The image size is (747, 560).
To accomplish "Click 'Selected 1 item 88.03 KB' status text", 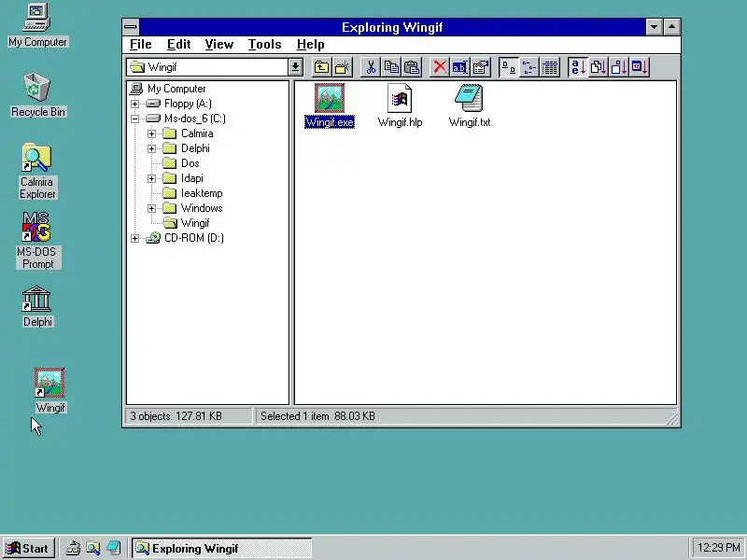I will (317, 416).
